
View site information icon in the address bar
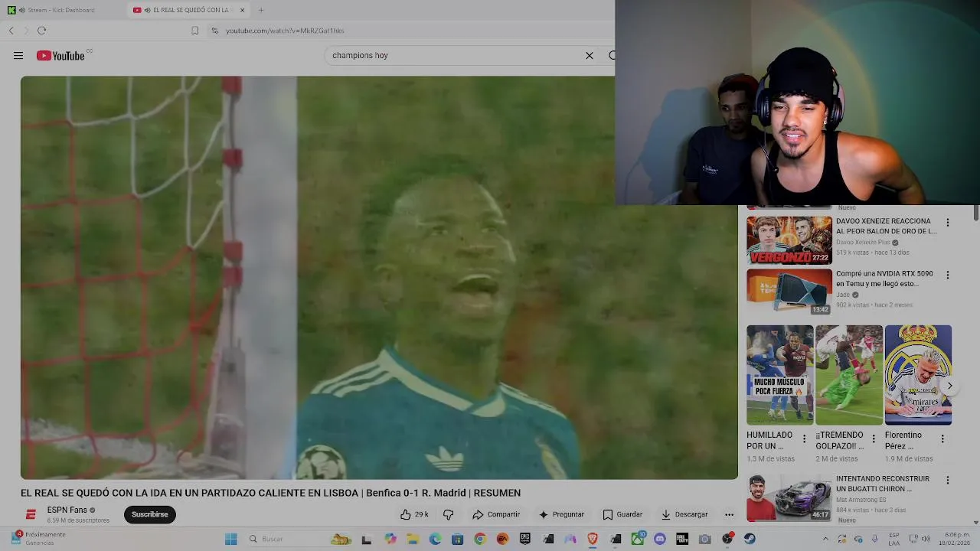tap(215, 31)
